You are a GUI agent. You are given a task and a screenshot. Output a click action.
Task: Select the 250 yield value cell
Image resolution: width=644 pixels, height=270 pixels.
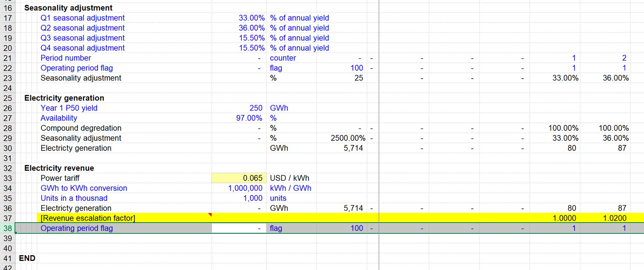[x=256, y=108]
